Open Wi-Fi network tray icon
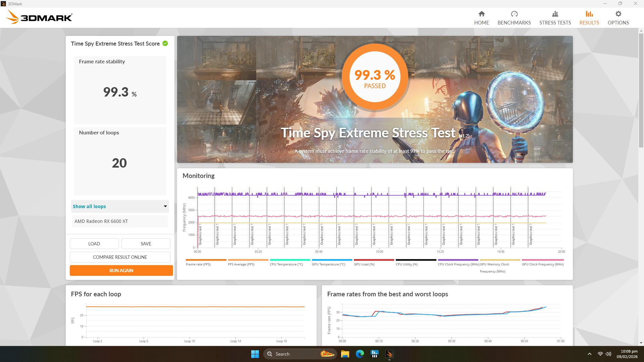 coord(600,354)
